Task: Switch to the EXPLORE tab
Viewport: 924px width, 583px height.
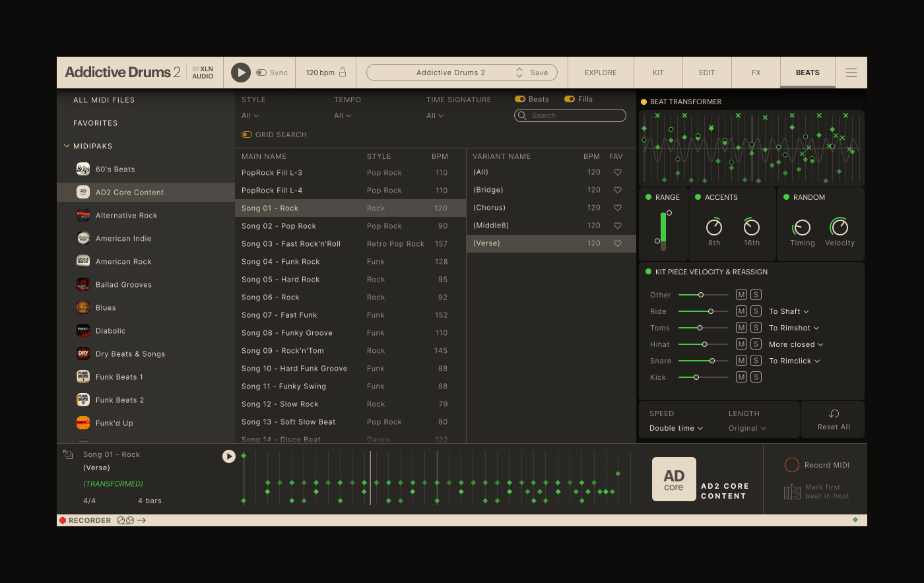Action: pos(601,73)
